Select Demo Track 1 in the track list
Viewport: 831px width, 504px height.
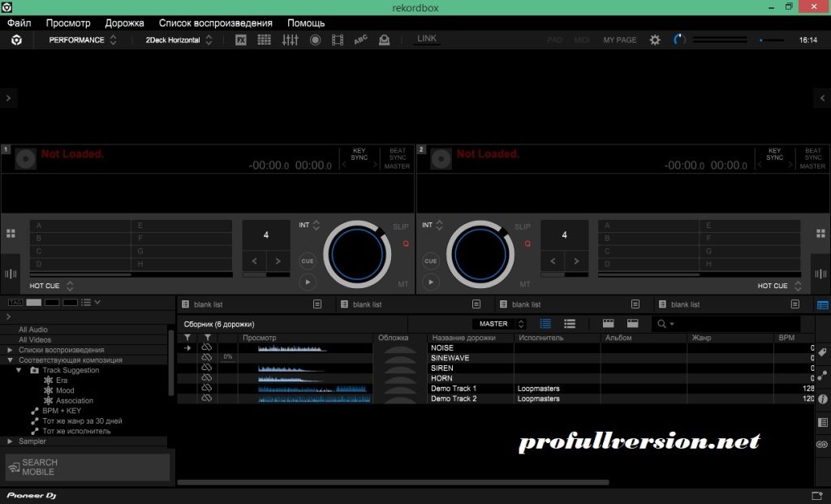[456, 388]
